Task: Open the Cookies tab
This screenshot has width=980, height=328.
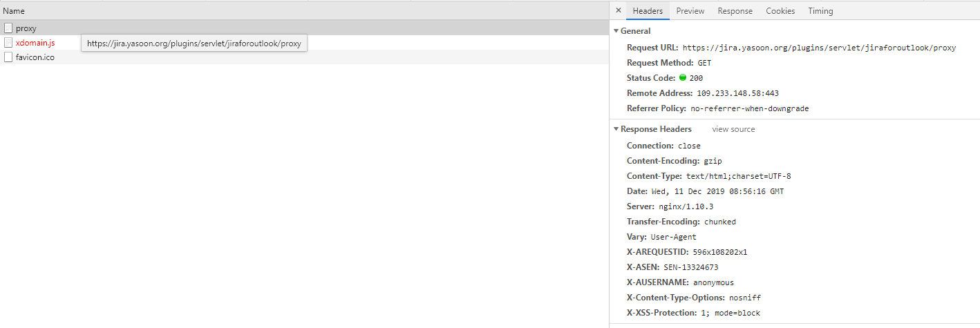Action: 780,11
